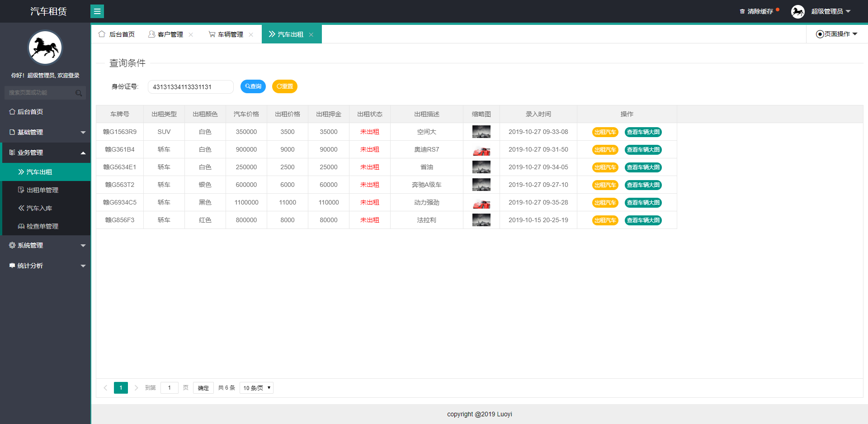Image resolution: width=868 pixels, height=424 pixels.
Task: Select 汽车入库 in the sidebar
Action: (x=46, y=208)
